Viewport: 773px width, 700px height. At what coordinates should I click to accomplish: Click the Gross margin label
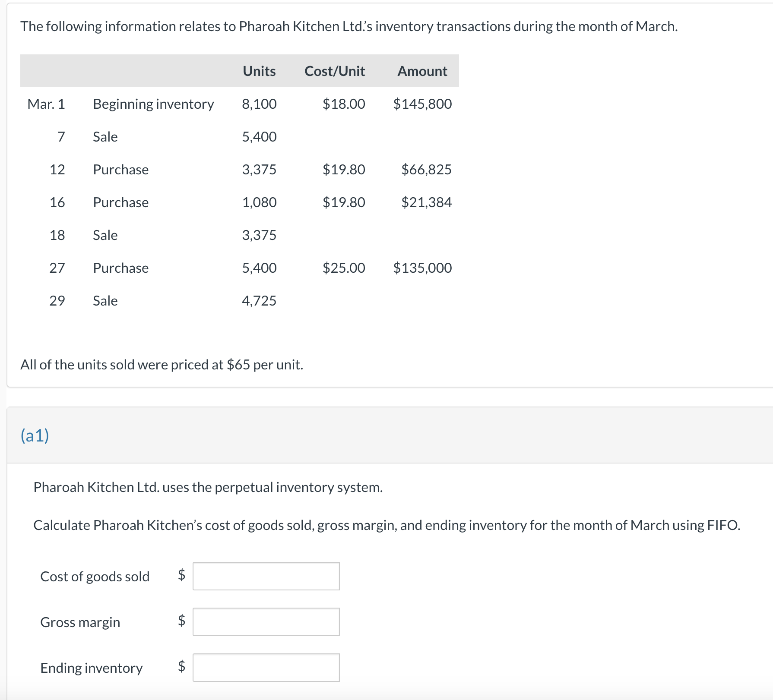tap(80, 622)
